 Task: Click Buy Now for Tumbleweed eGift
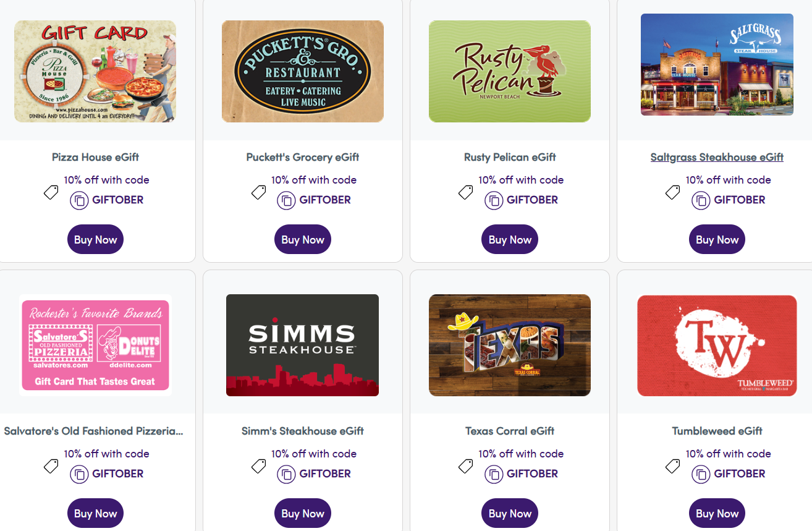pos(717,513)
